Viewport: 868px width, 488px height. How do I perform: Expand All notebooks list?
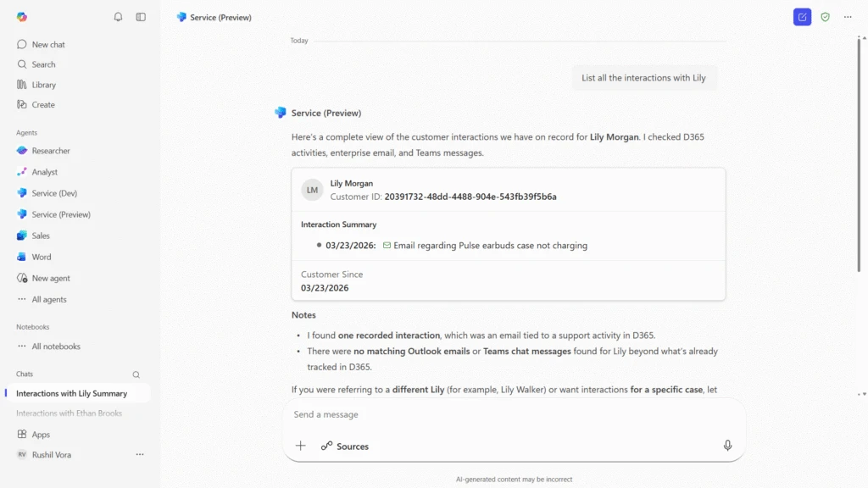55,347
